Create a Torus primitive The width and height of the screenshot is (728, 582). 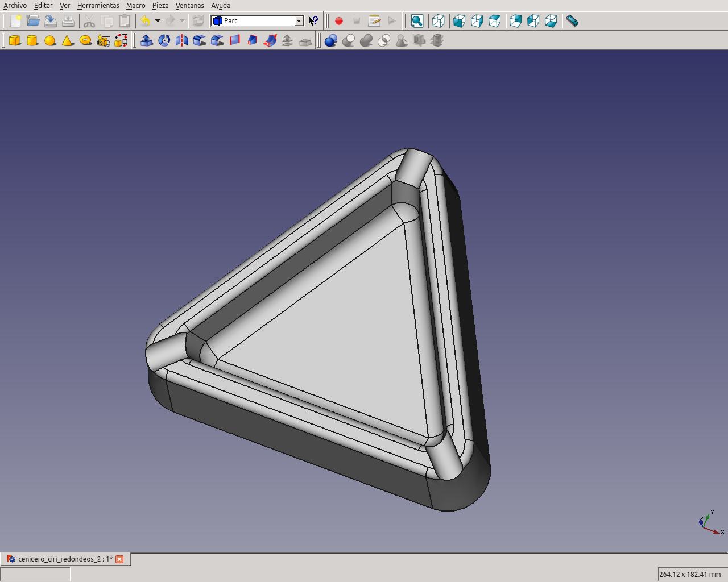[x=86, y=40]
